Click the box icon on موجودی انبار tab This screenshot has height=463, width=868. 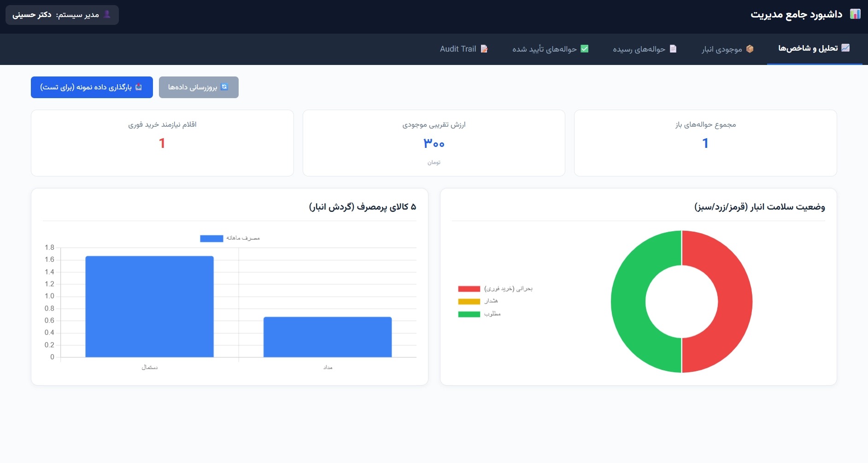(750, 49)
